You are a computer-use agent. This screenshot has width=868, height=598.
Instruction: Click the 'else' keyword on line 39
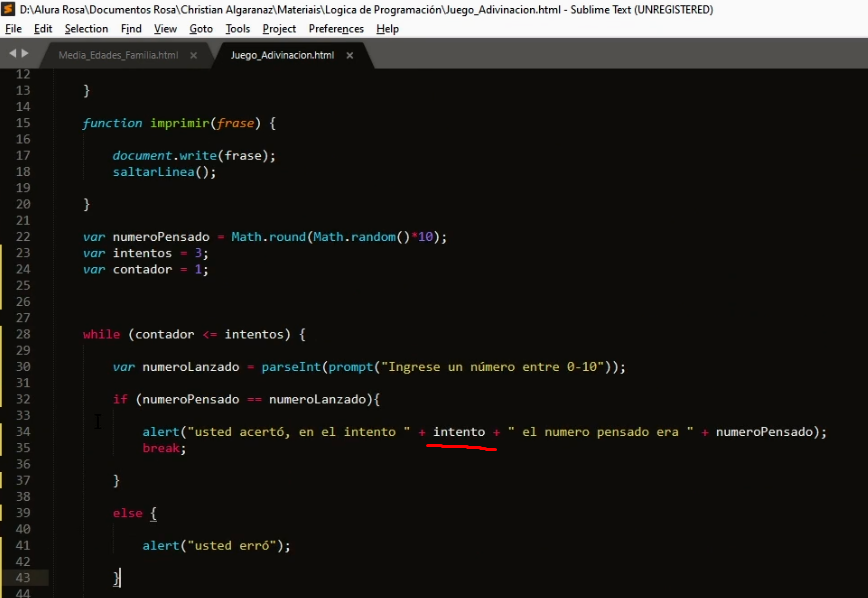coord(127,513)
